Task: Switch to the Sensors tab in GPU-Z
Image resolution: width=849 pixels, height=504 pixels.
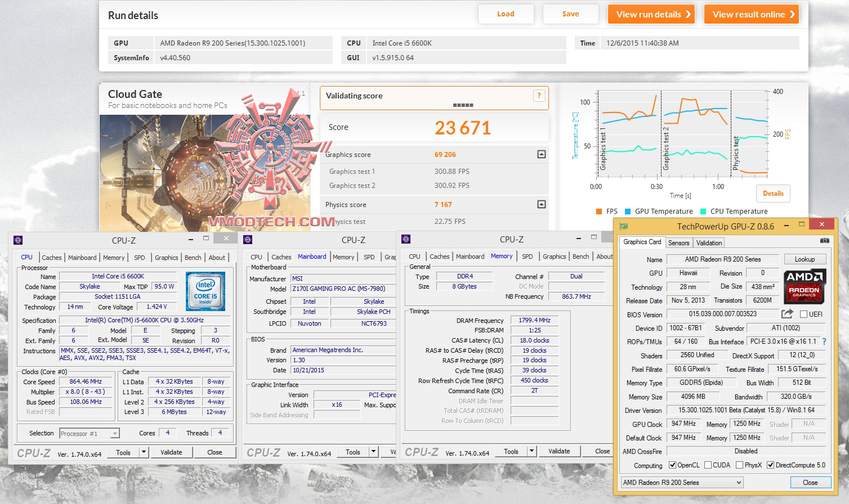Action: (678, 243)
